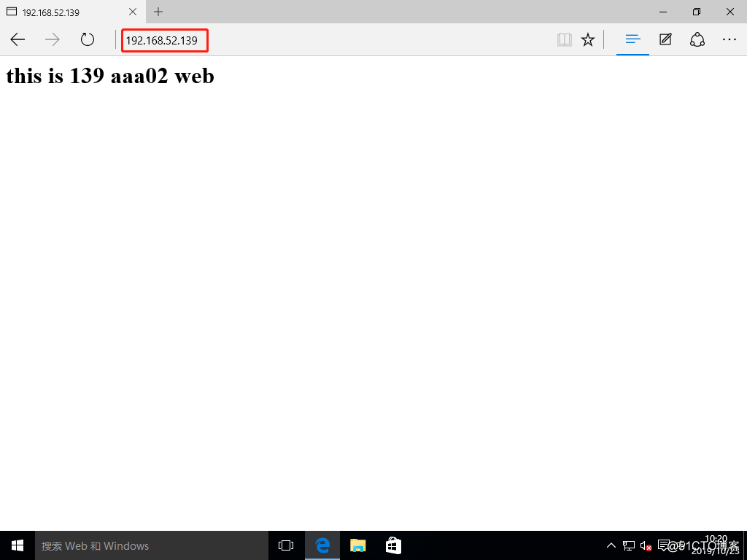Click the forward navigation arrow
Viewport: 747px width, 560px height.
click(53, 39)
